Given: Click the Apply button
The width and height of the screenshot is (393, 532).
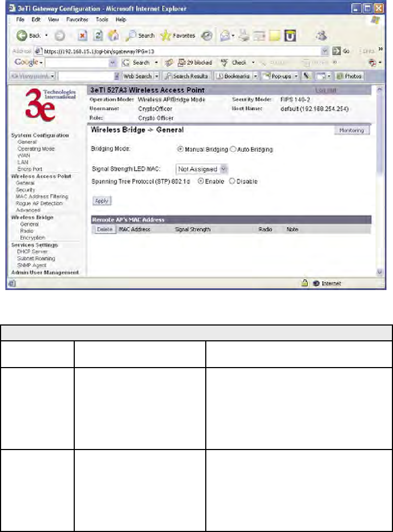Looking at the screenshot, I should 102,201.
